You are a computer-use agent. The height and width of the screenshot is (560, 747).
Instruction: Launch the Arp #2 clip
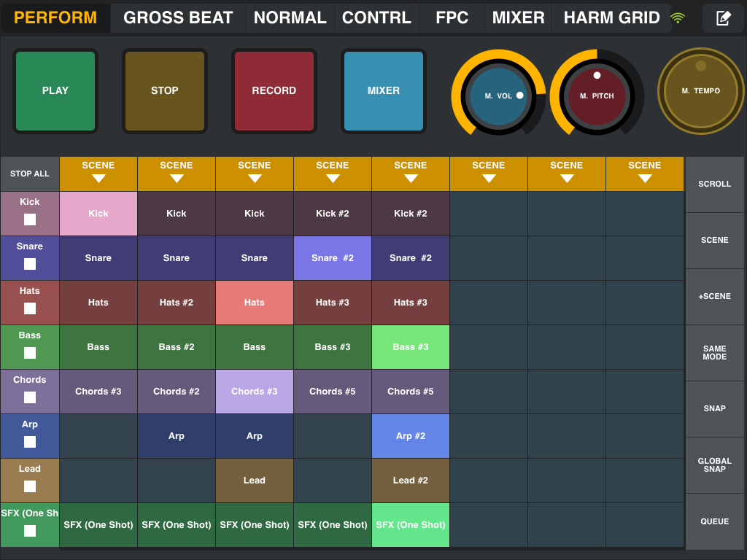click(x=411, y=436)
